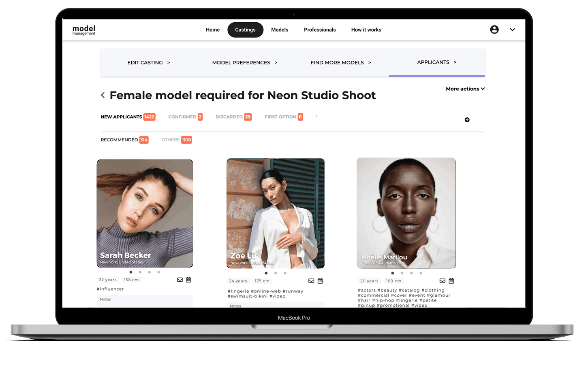Expand account menu chevron in header
The height and width of the screenshot is (378, 588).
click(x=513, y=30)
